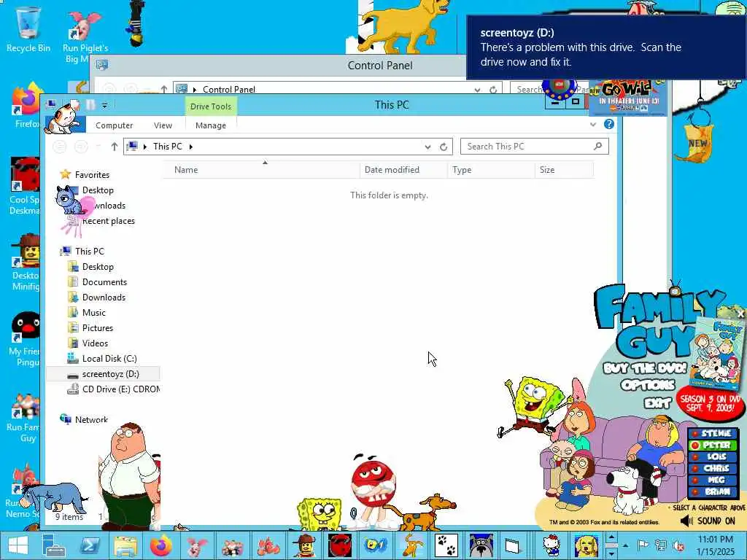
Task: Open Music folder in navigation pane
Action: coord(93,312)
